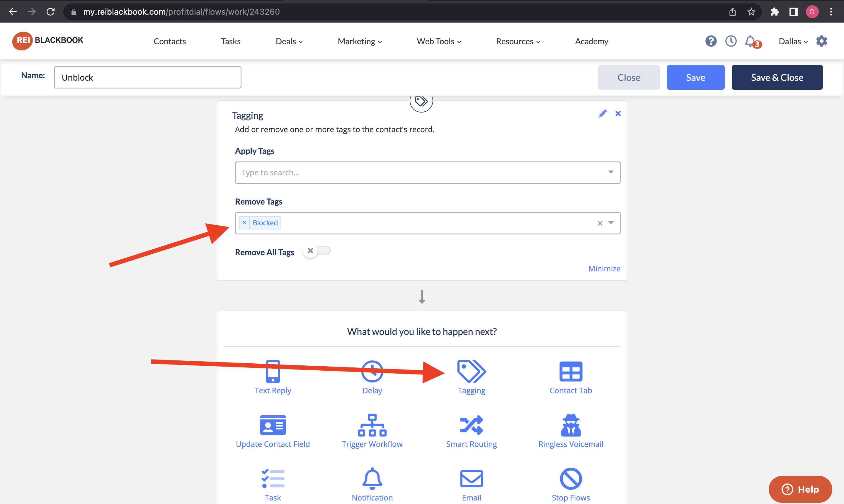Toggle the Remove All Tags switch
The width and height of the screenshot is (844, 504).
(x=316, y=251)
